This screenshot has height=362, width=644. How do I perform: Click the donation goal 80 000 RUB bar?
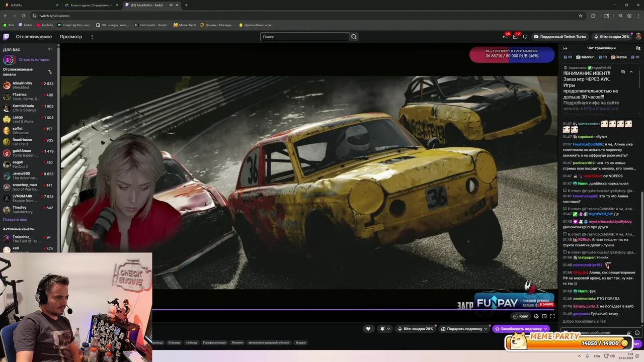click(x=512, y=54)
